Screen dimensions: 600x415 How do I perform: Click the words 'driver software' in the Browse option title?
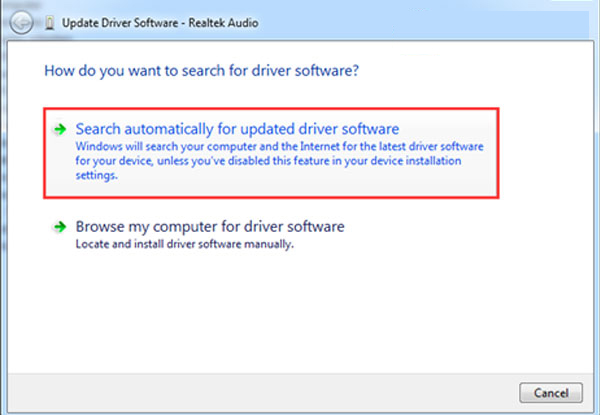pyautogui.click(x=294, y=226)
